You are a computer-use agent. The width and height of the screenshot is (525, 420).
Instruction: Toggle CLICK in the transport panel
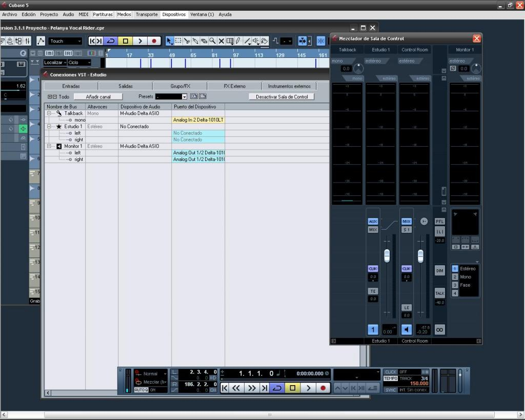(x=391, y=372)
